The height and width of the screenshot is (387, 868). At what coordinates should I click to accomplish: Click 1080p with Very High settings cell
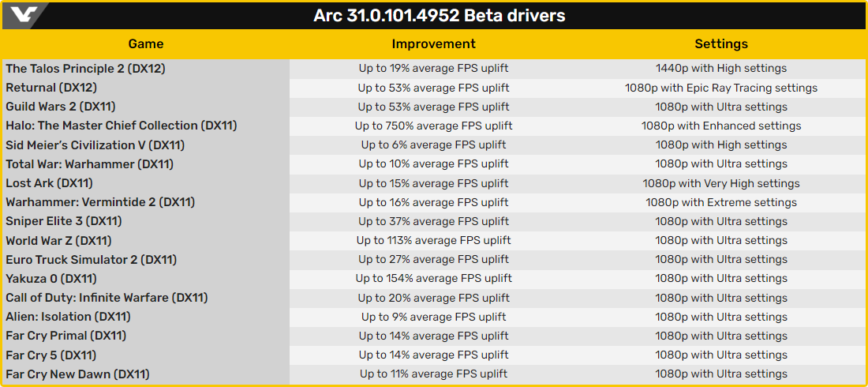click(x=720, y=183)
